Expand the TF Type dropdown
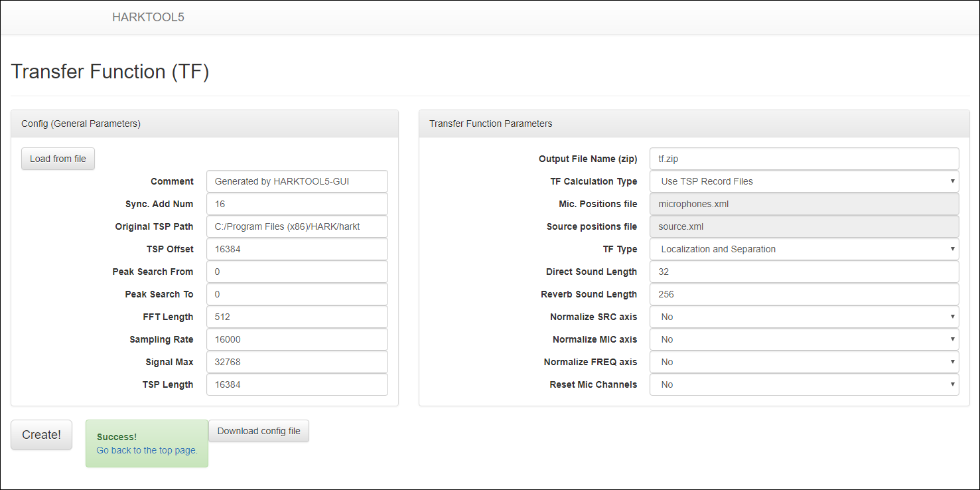Viewport: 980px width, 490px height. click(804, 249)
